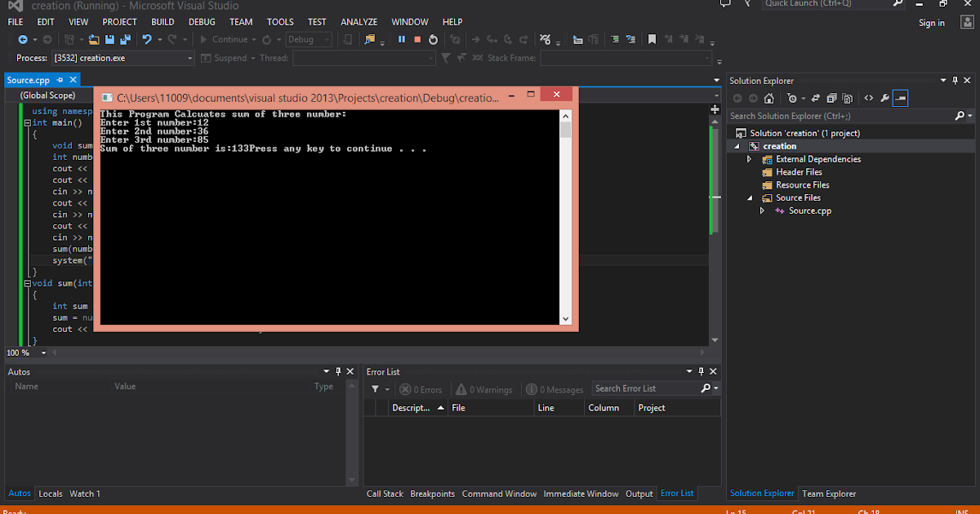Click the Quick Launch input field
Image resolution: width=980 pixels, height=514 pixels.
click(826, 3)
